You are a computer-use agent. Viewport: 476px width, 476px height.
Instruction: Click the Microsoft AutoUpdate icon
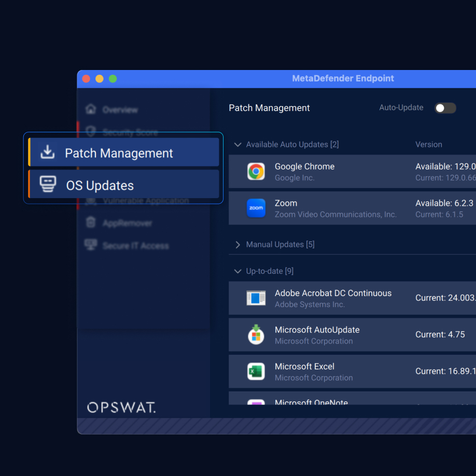(256, 334)
